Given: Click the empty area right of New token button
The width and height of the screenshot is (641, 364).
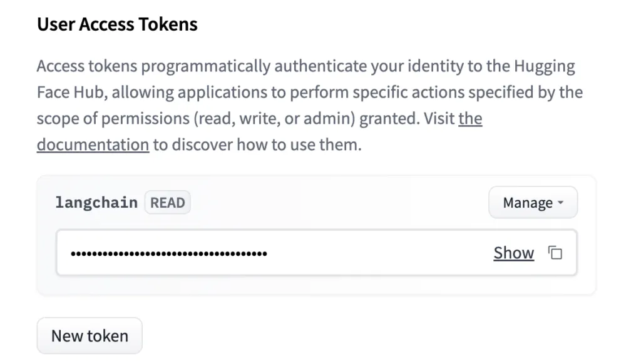Looking at the screenshot, I should point(368,336).
